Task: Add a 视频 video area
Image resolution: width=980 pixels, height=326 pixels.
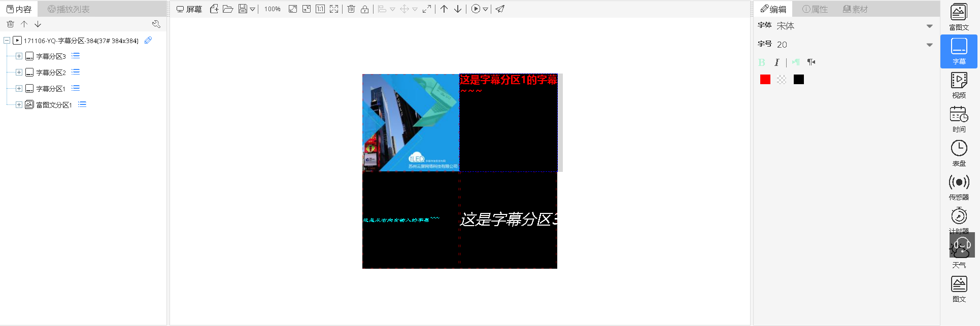Action: [x=959, y=85]
